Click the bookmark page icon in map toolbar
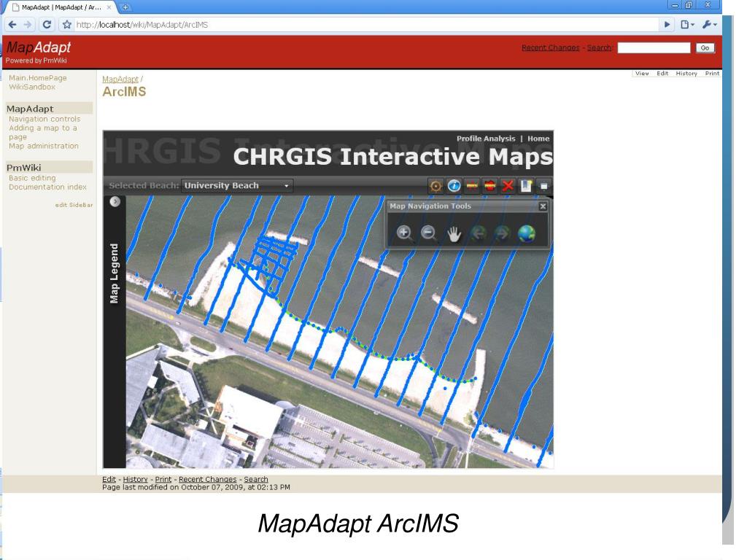This screenshot has width=747, height=560. coord(526,186)
